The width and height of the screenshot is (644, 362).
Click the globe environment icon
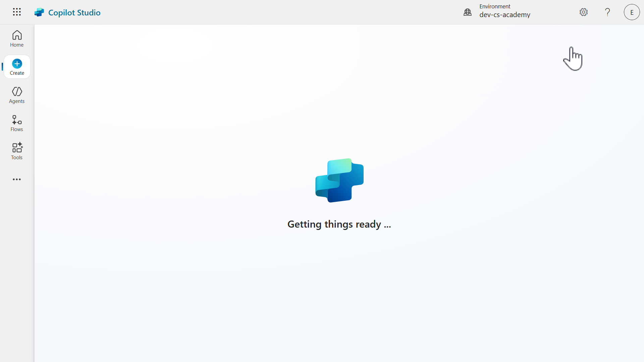[468, 12]
